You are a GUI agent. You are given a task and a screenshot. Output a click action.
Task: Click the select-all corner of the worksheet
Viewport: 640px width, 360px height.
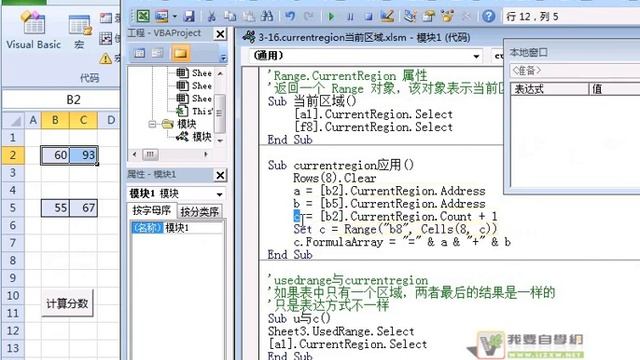click(x=14, y=121)
